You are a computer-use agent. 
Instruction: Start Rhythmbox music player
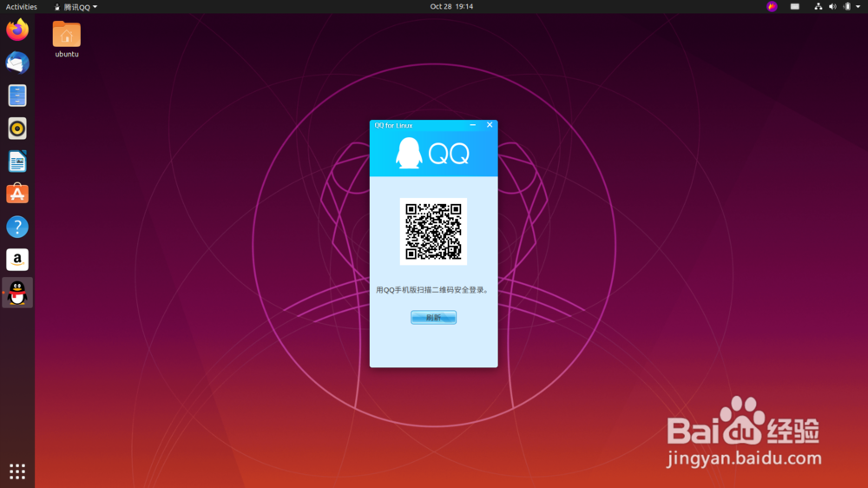click(17, 129)
